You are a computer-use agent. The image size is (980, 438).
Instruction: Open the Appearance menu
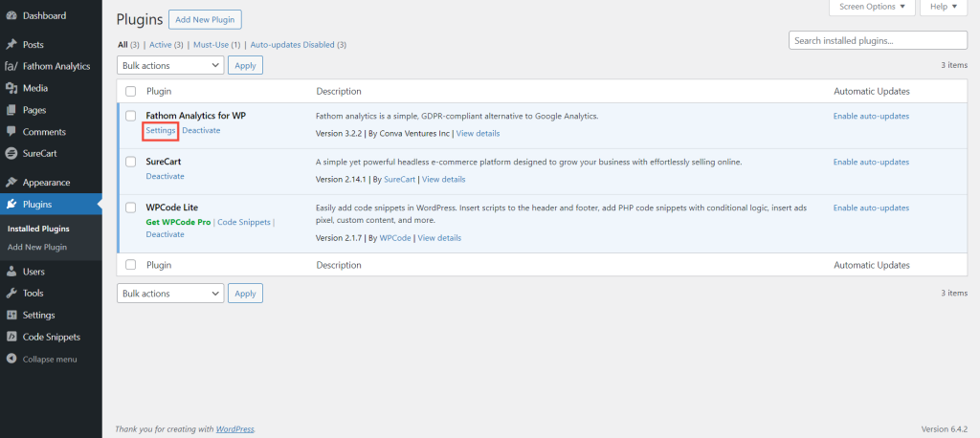tap(46, 183)
